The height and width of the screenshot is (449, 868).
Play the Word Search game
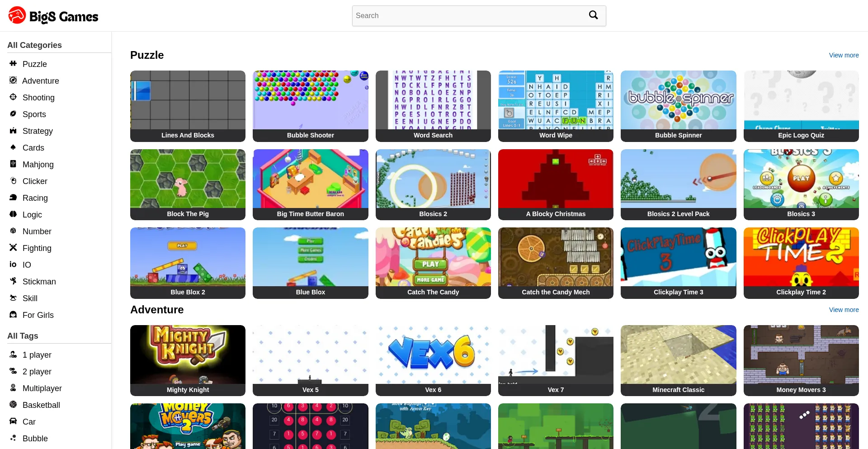[433, 106]
